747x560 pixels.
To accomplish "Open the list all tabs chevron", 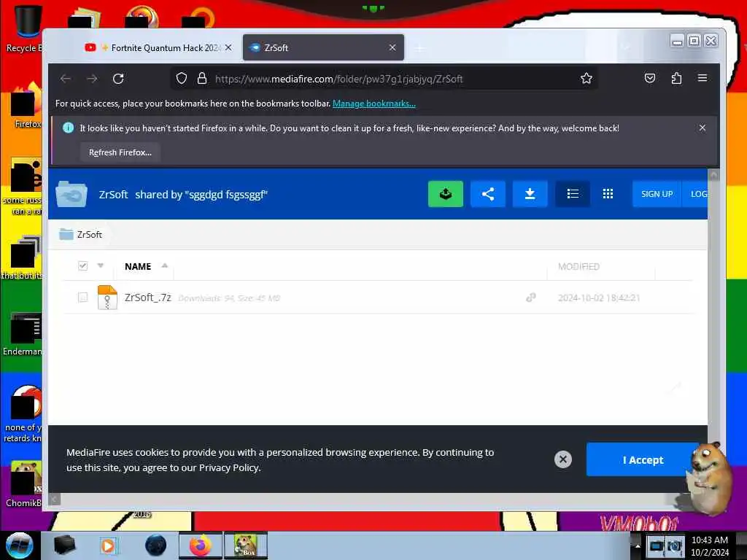I will pyautogui.click(x=625, y=47).
